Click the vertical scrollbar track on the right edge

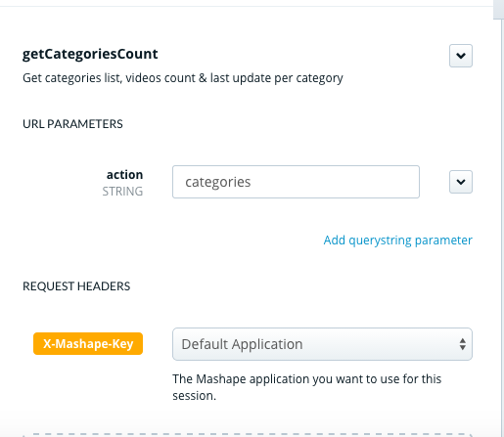(x=502, y=228)
